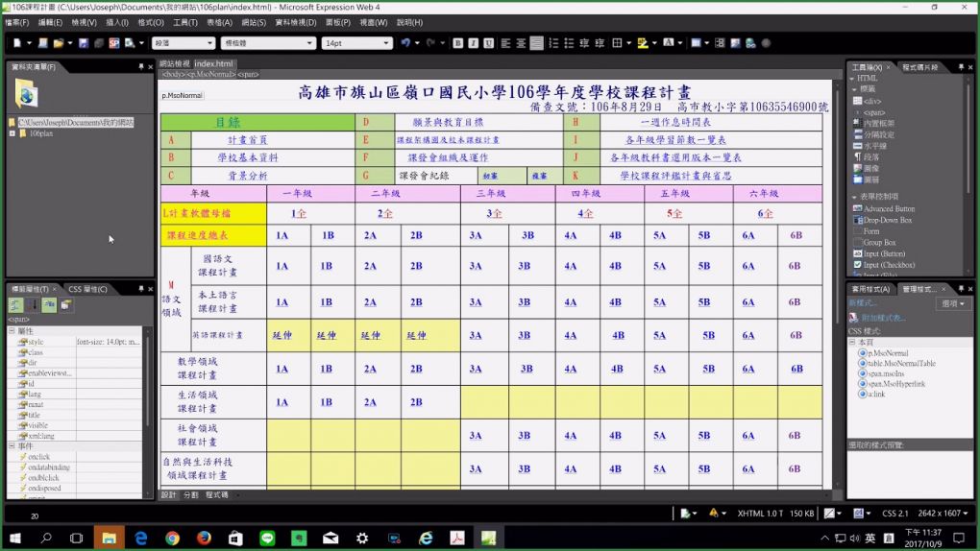Decrease indent of paragraph
This screenshot has height=551, width=980.
coord(584,43)
